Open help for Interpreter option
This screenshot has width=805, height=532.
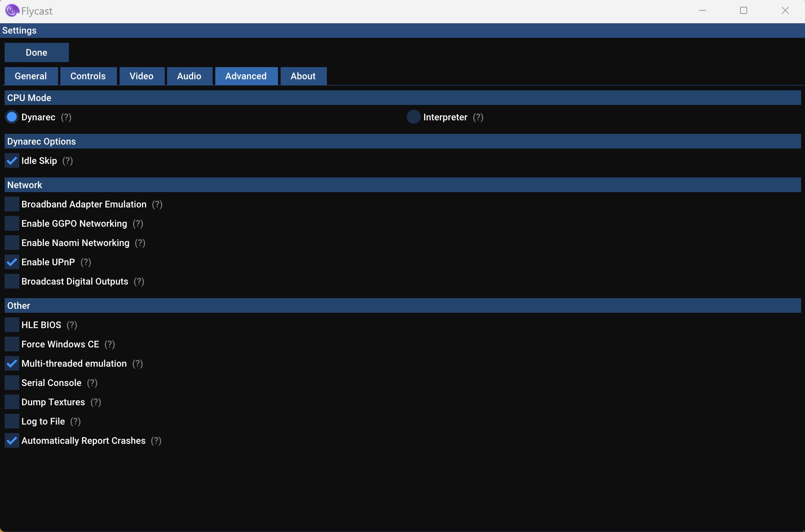click(x=478, y=117)
